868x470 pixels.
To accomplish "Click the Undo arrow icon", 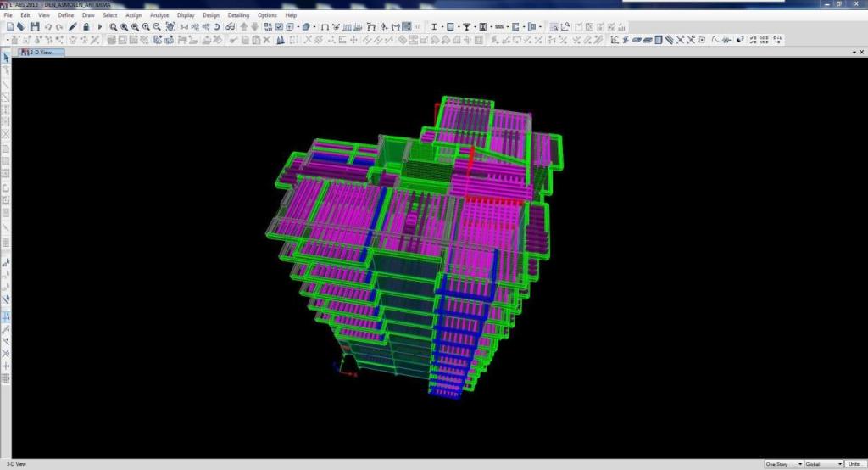I will 47,27.
